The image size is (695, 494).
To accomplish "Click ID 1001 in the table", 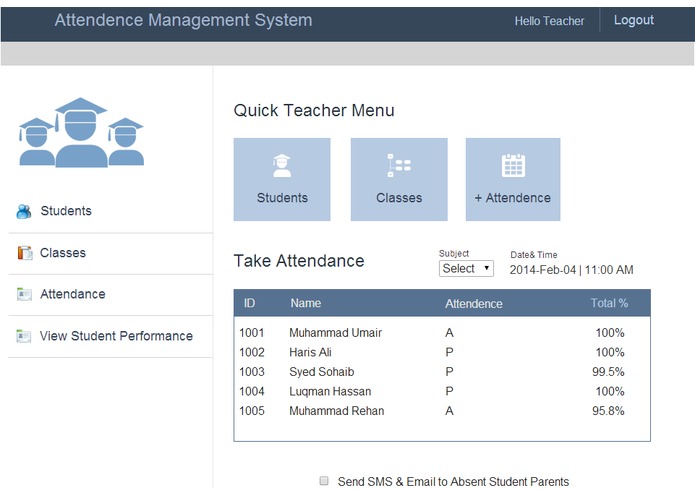I will [x=252, y=333].
